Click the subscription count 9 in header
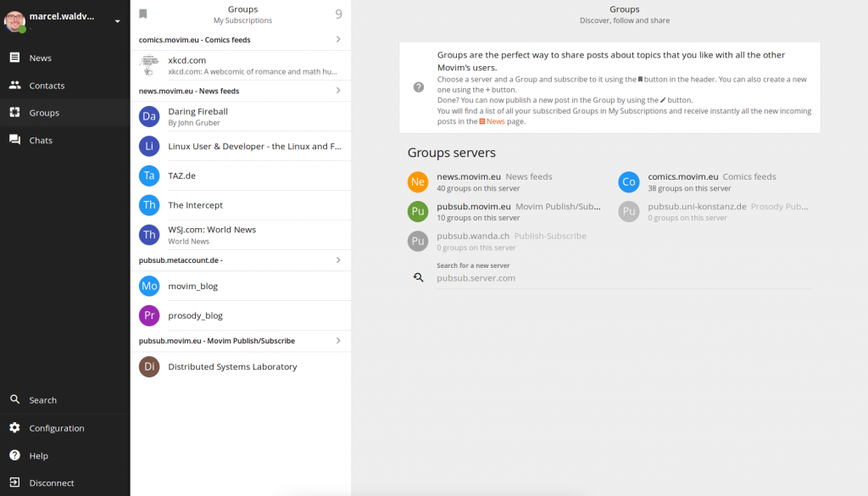This screenshot has width=868, height=496. click(x=339, y=14)
